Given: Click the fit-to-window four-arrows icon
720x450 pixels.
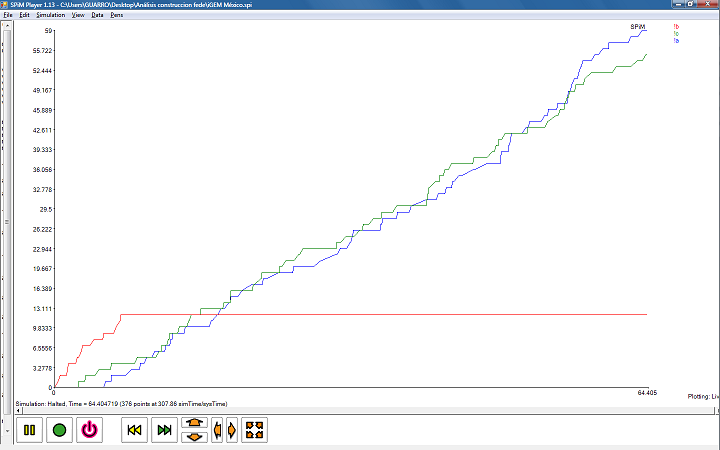Looking at the screenshot, I should (254, 430).
